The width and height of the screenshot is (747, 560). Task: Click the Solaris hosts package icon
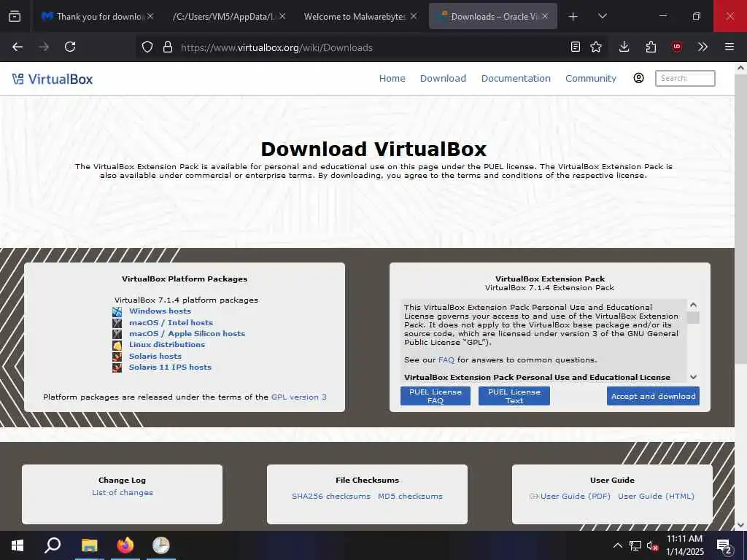pos(117,356)
